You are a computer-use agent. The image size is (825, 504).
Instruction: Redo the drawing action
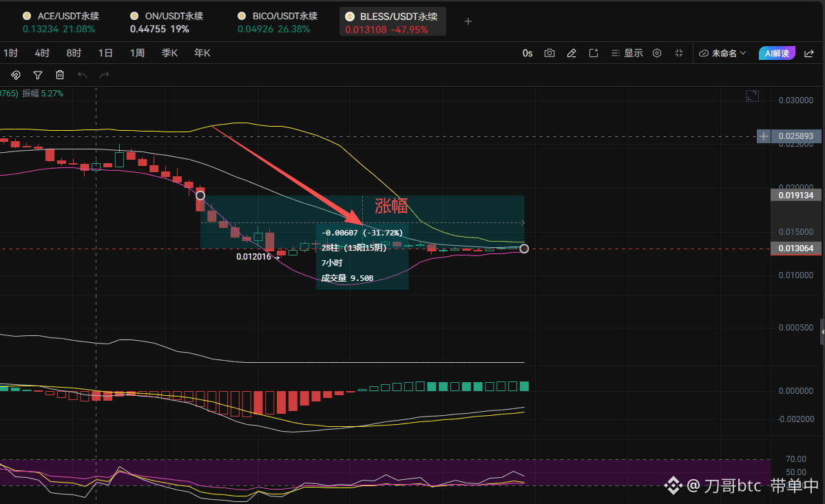tap(105, 75)
